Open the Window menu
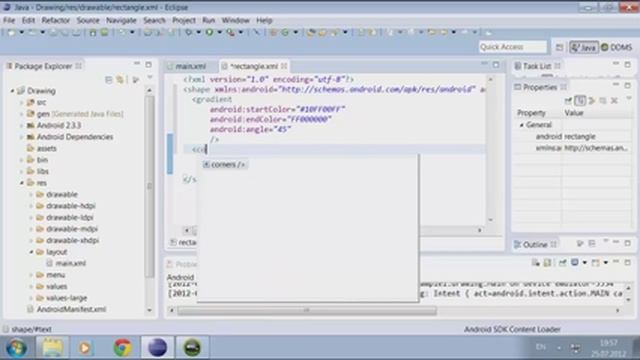Viewport: 640px width, 360px height. click(236, 20)
